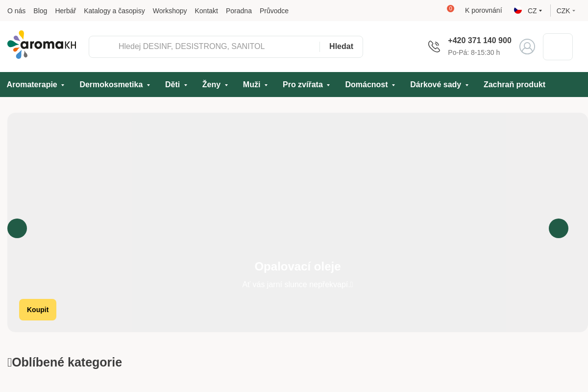Screen dimensions: 588x392
Task: Focus the product search input field
Action: pos(216,47)
